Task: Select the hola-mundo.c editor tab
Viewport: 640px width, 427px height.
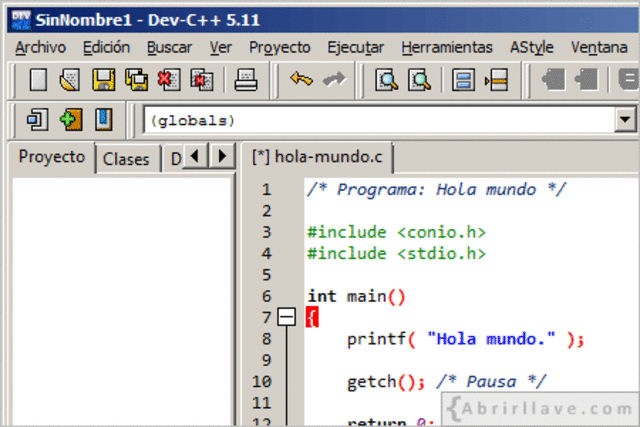Action: coord(317,157)
